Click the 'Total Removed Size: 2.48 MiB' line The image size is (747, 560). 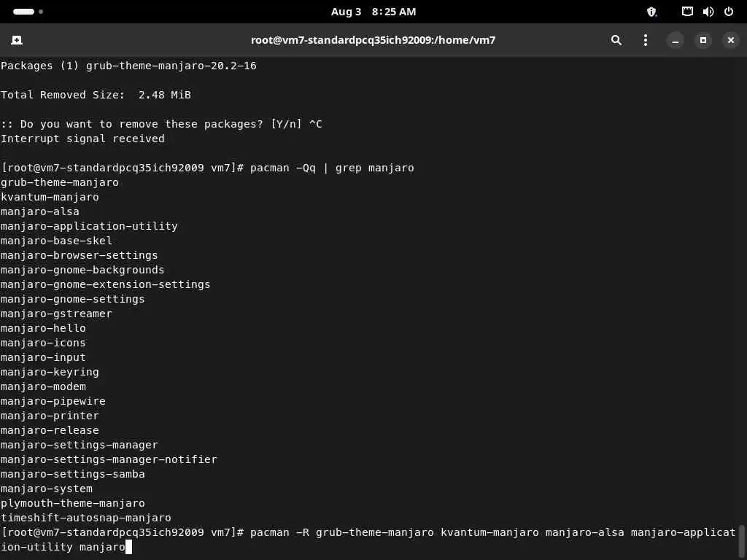click(x=96, y=95)
